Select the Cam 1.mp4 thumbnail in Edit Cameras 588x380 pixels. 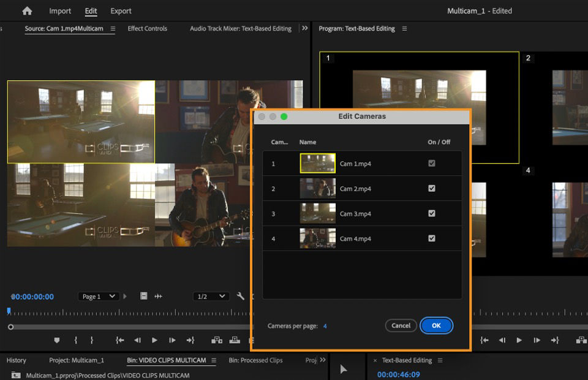[317, 164]
